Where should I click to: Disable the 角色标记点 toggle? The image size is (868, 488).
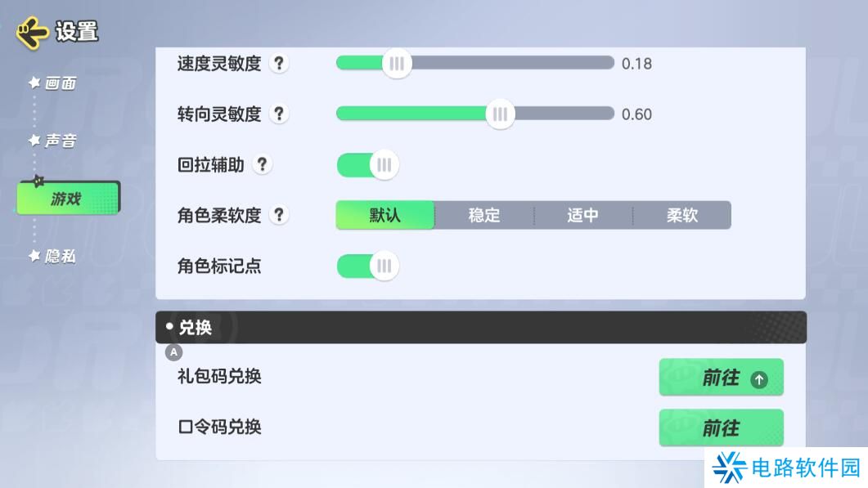(x=367, y=266)
